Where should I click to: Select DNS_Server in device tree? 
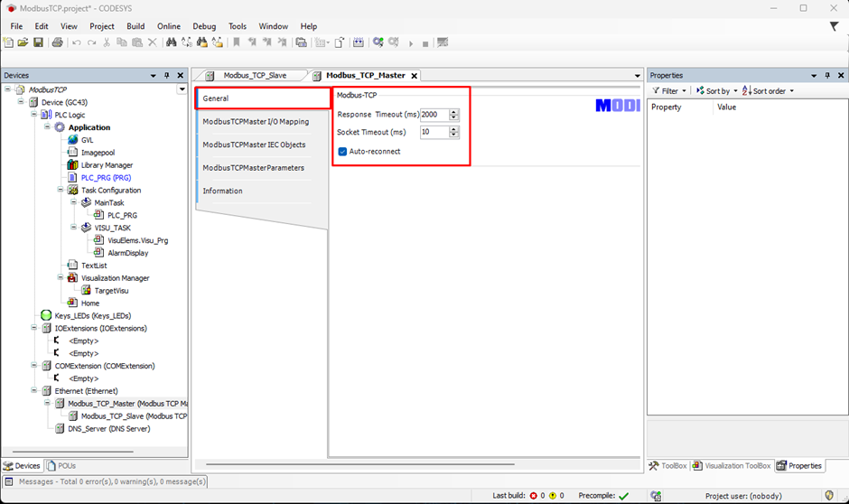(x=108, y=429)
